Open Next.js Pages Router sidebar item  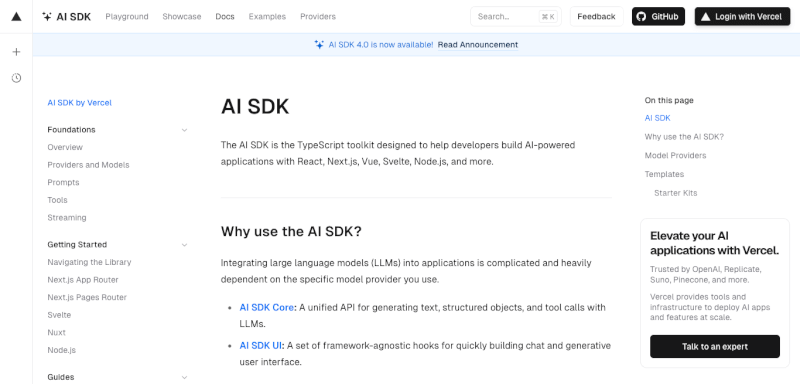tap(87, 297)
